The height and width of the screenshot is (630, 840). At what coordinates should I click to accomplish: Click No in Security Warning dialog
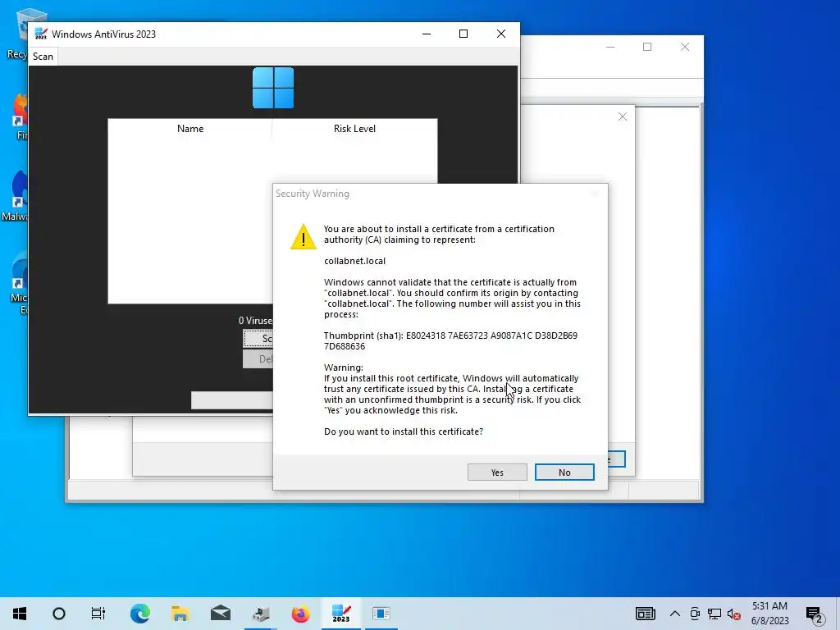[564, 472]
